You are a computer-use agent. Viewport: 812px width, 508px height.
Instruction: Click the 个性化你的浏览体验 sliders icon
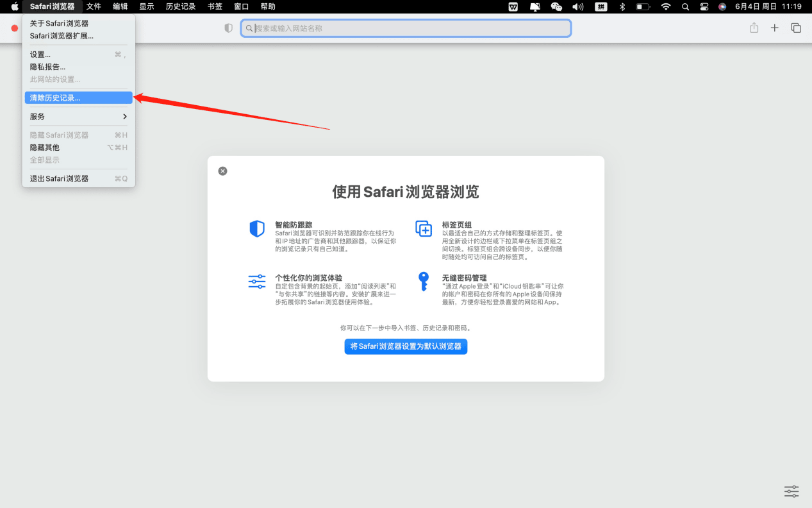tap(257, 282)
